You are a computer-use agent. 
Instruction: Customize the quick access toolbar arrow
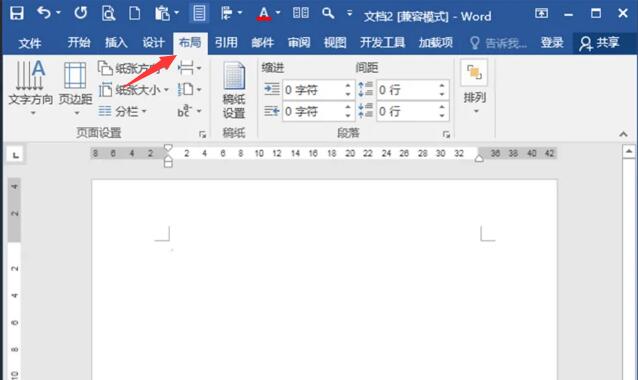click(350, 13)
